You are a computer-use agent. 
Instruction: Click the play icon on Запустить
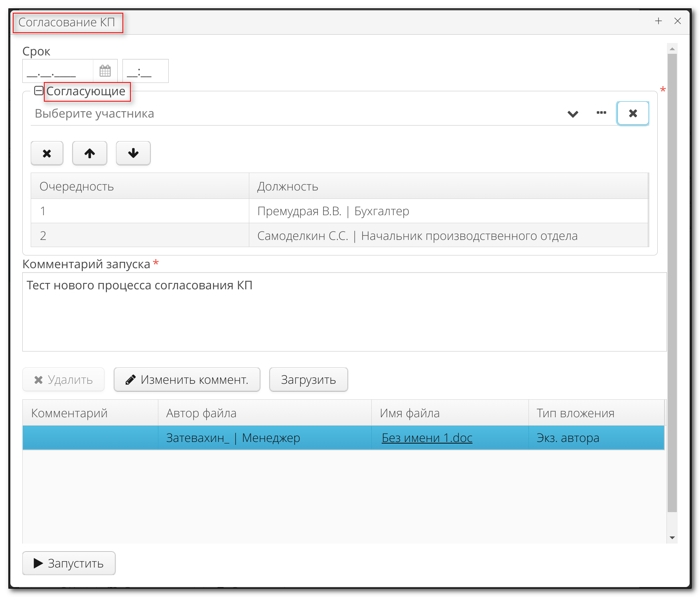click(37, 563)
